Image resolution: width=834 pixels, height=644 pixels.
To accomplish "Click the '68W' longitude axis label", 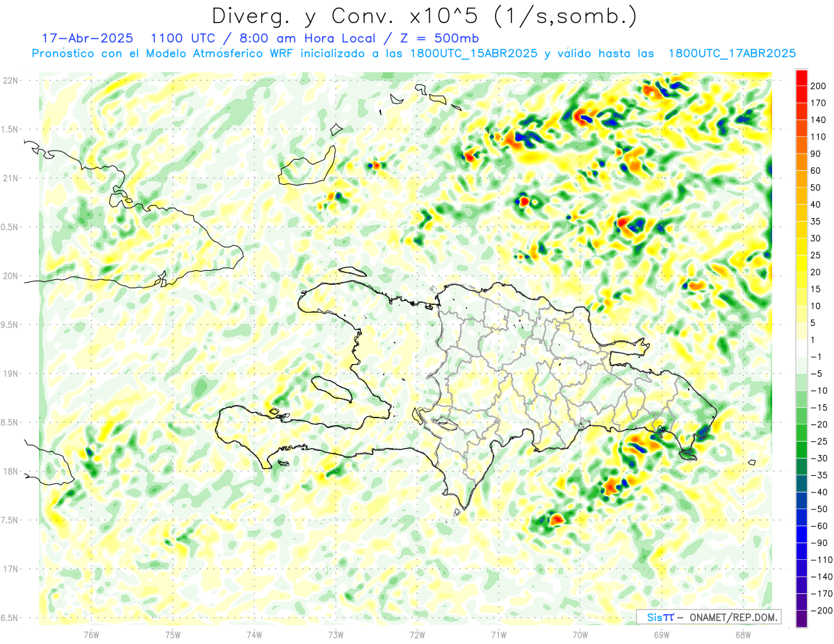I will [x=742, y=635].
